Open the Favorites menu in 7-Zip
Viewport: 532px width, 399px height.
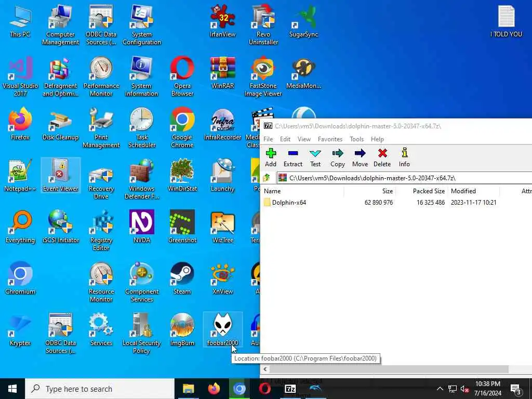tap(330, 139)
